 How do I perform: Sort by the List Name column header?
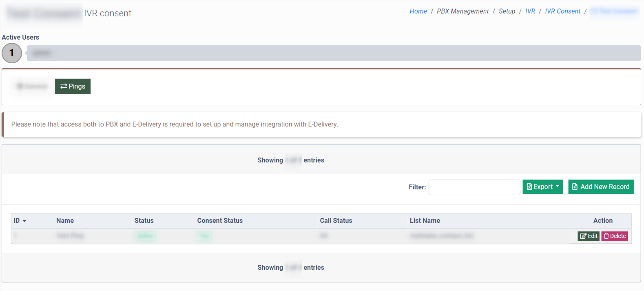[x=425, y=220]
